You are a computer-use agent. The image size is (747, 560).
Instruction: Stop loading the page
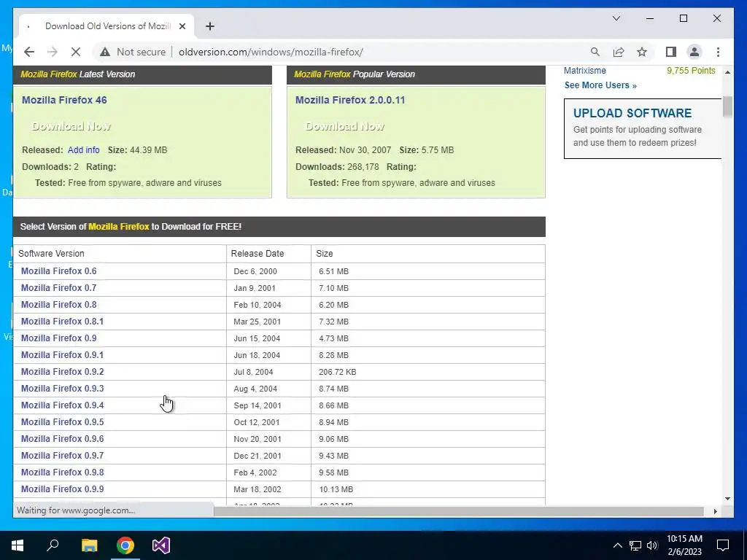[x=76, y=52]
